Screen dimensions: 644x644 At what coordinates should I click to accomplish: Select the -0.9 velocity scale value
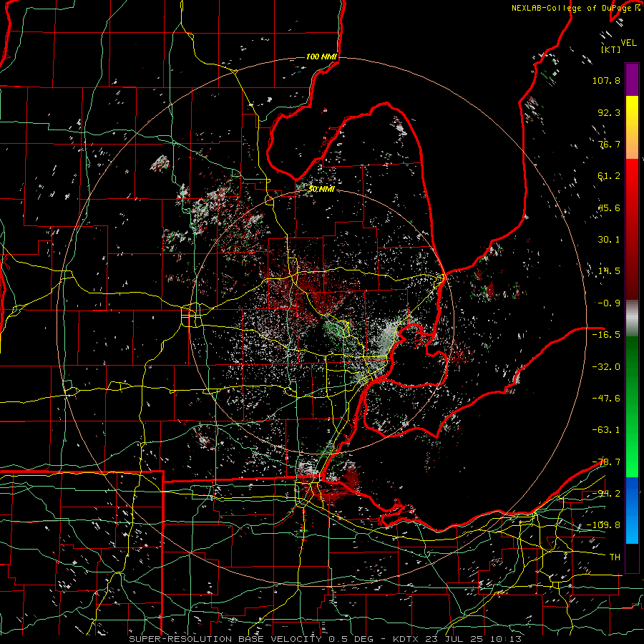click(x=609, y=303)
